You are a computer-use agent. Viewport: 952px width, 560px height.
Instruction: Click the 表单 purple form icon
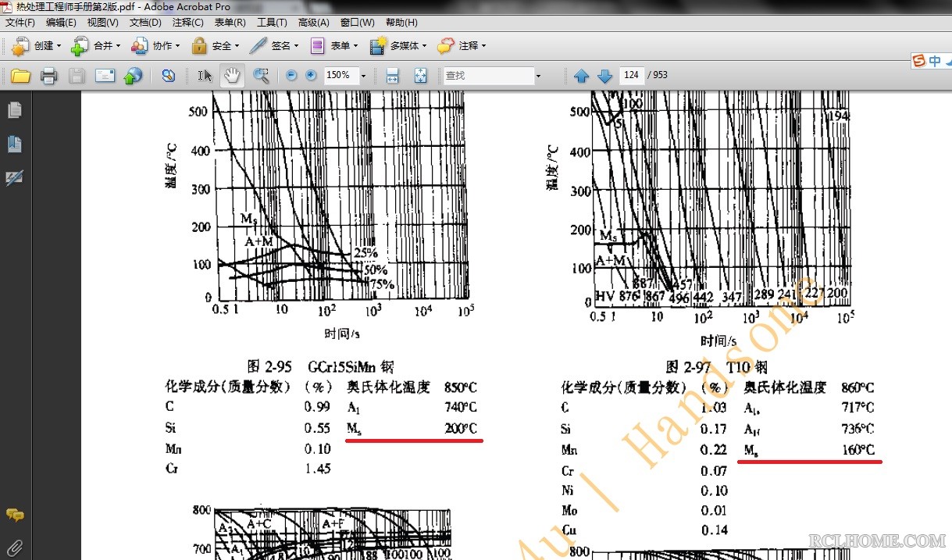(x=317, y=46)
